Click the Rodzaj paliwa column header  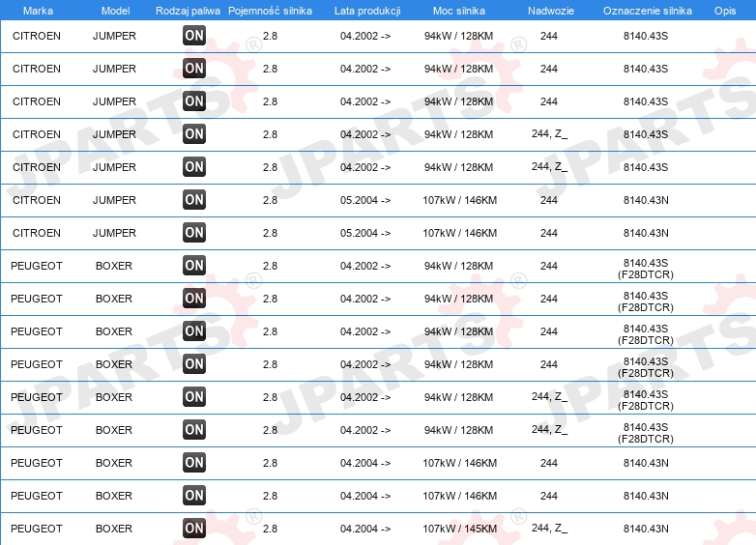188,11
